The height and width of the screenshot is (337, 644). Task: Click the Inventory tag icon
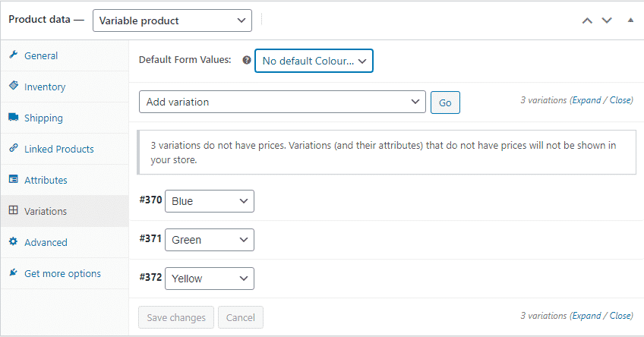coord(14,85)
